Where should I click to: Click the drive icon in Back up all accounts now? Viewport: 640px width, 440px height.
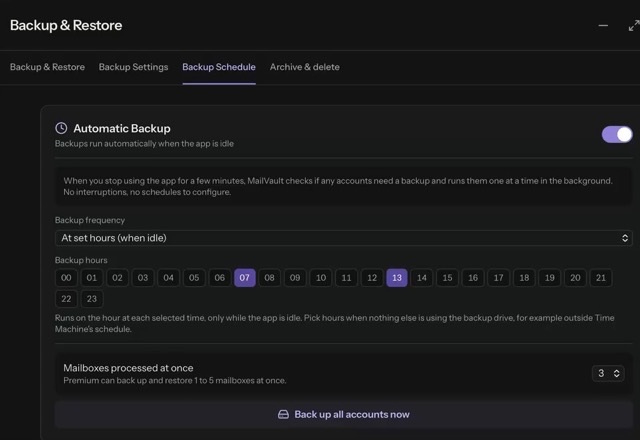[283, 414]
